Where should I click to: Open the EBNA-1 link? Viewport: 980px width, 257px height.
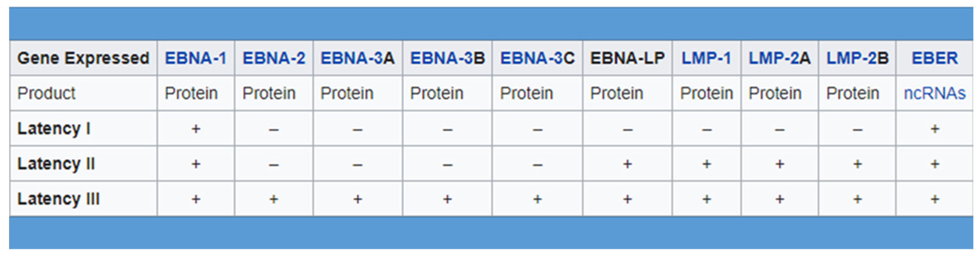click(x=196, y=58)
